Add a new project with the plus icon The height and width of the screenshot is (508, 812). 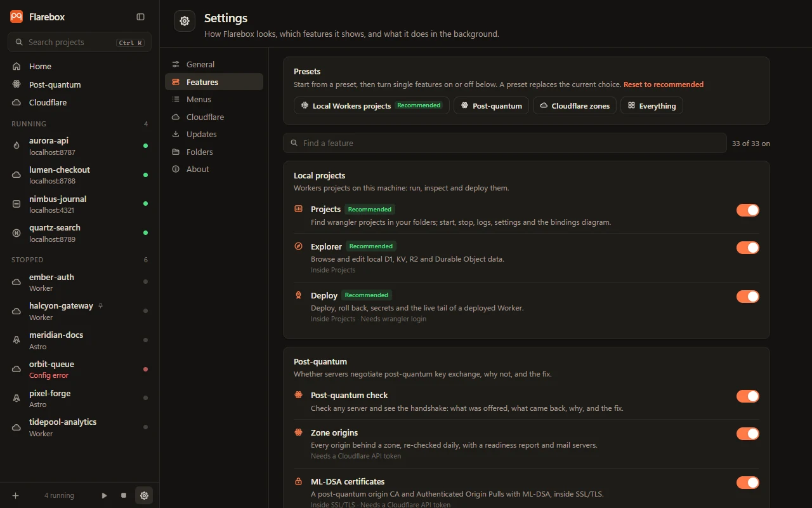click(16, 495)
